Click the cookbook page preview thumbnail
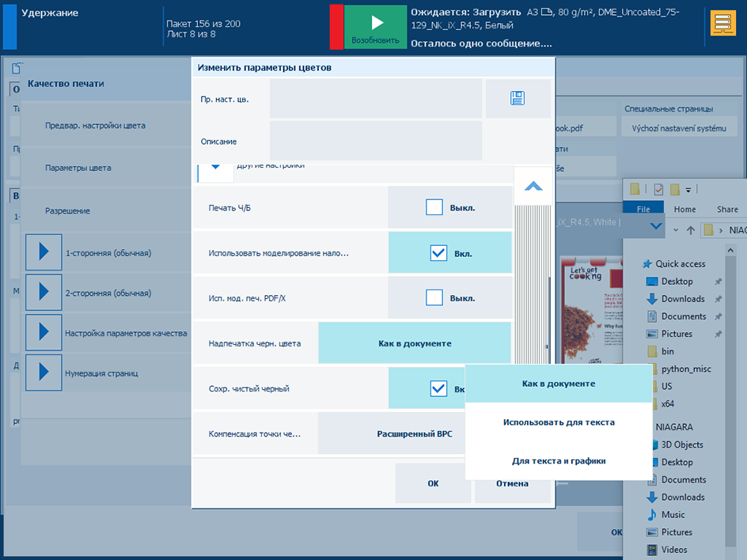The width and height of the screenshot is (747, 560). click(x=592, y=309)
